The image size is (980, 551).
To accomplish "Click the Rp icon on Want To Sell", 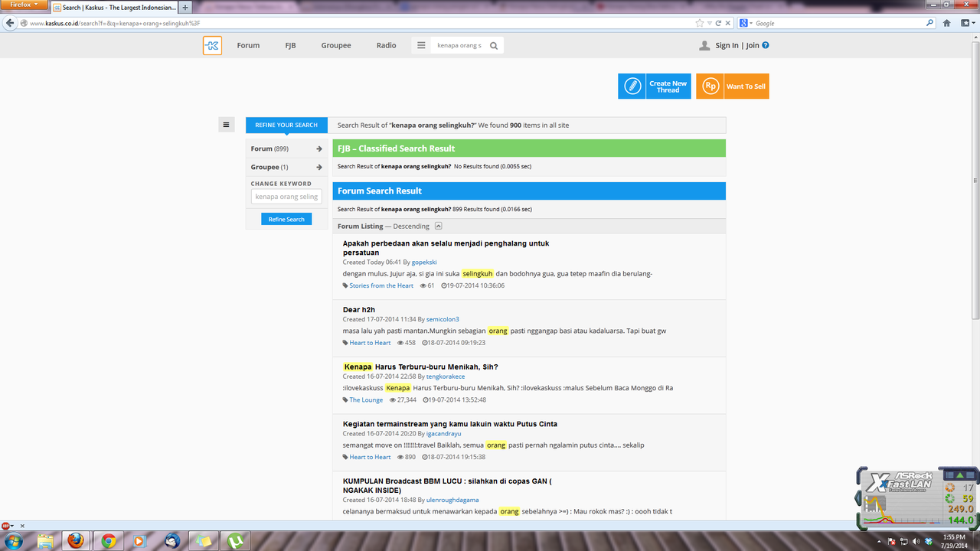I will [710, 86].
